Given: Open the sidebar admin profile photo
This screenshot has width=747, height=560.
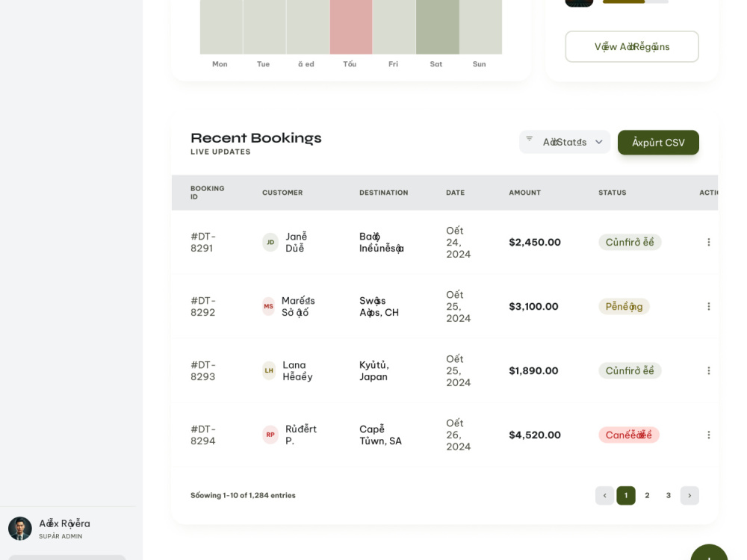Looking at the screenshot, I should (20, 529).
